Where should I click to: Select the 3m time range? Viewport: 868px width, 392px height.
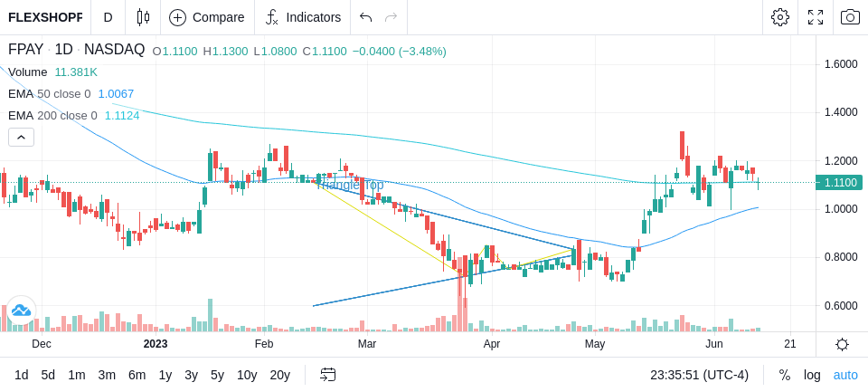(x=107, y=376)
